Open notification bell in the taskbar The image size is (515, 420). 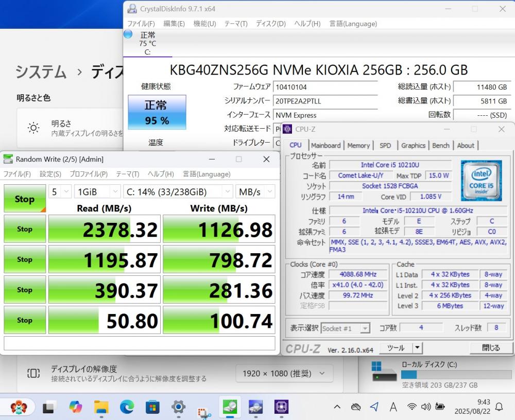click(x=499, y=407)
